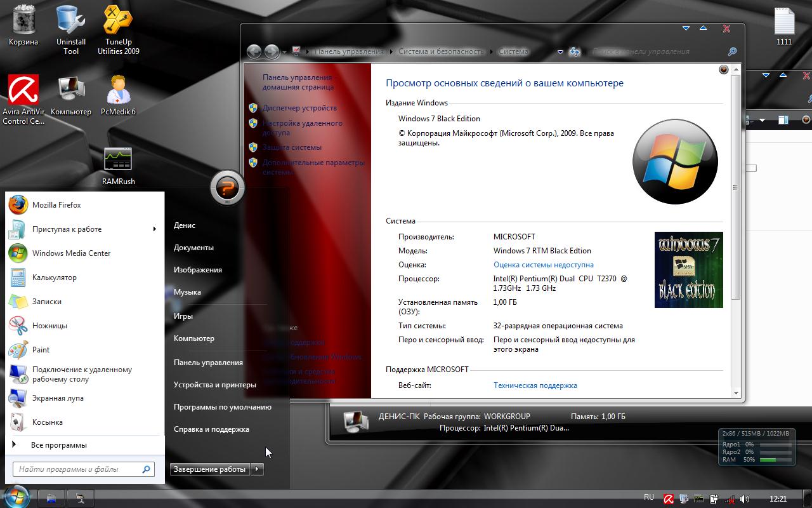This screenshot has height=508, width=812.
Task: Select the Uninstall Tool desktop icon
Action: tap(71, 30)
